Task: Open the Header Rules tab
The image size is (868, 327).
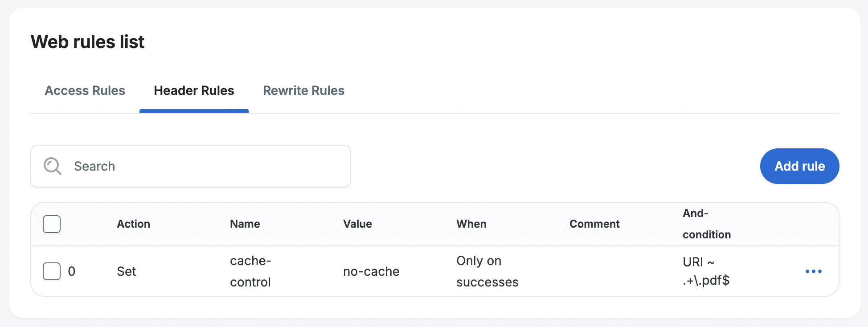Action: pos(194,90)
